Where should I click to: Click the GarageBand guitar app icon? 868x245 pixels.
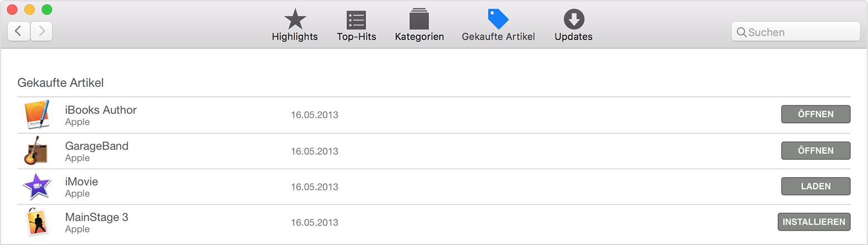coord(36,150)
